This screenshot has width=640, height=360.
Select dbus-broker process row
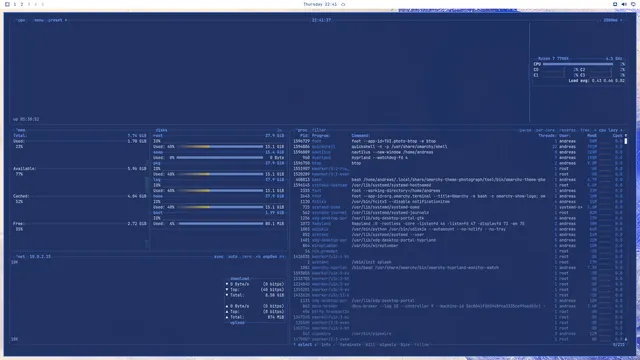(459, 306)
